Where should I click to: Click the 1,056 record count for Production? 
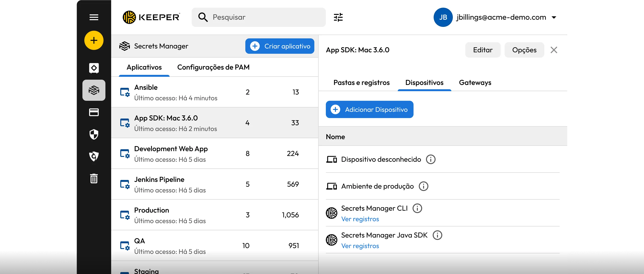(x=290, y=215)
